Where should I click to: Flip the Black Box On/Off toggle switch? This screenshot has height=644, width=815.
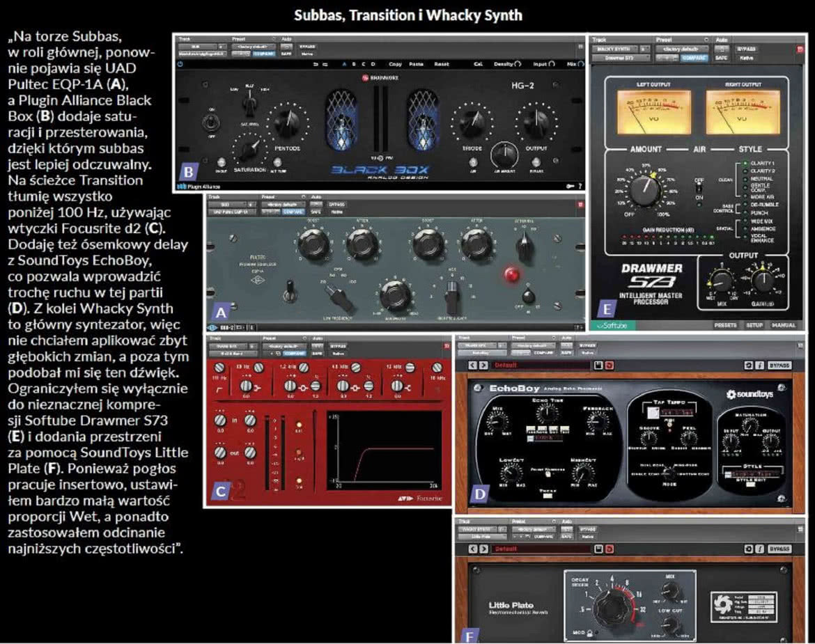click(212, 123)
